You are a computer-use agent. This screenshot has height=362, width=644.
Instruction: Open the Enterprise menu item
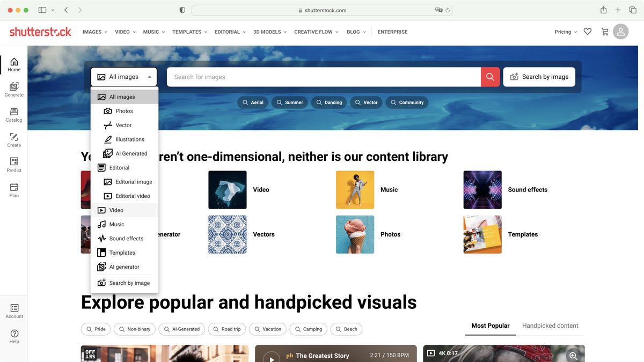coord(392,32)
